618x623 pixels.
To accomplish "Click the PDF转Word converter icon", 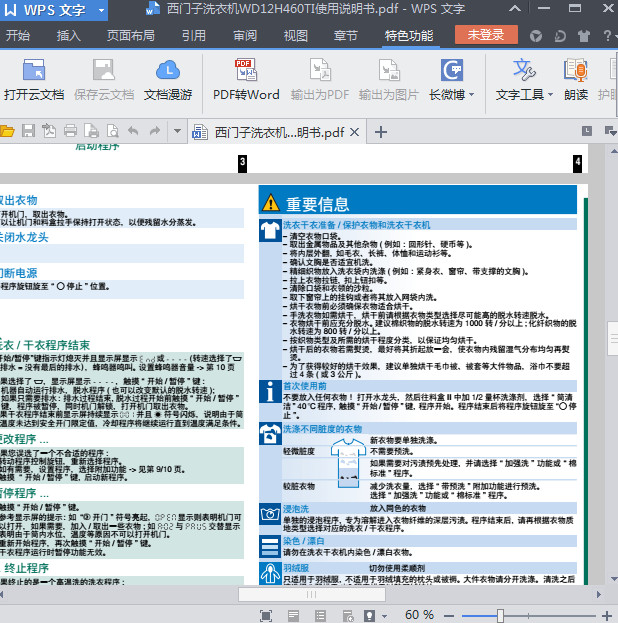I will [x=246, y=71].
